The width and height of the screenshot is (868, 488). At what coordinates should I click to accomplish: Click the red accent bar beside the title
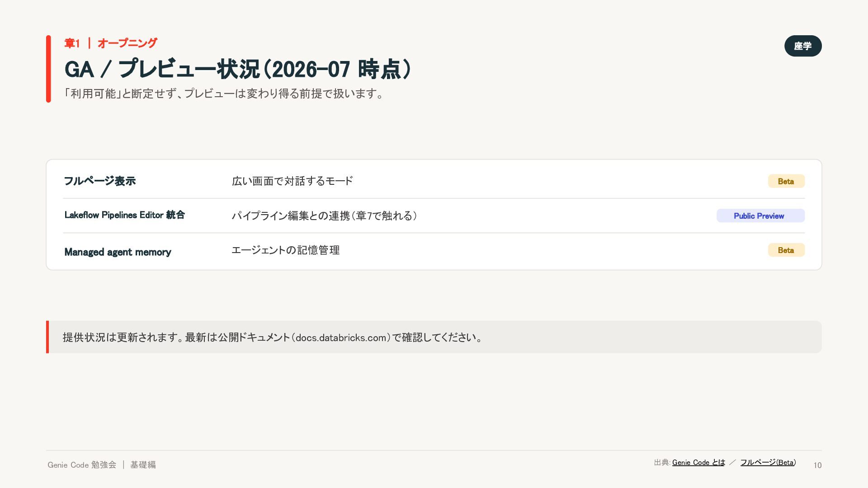click(48, 69)
